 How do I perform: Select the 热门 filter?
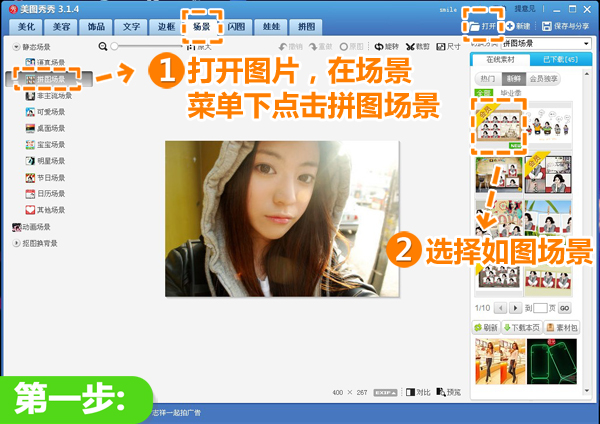point(488,79)
